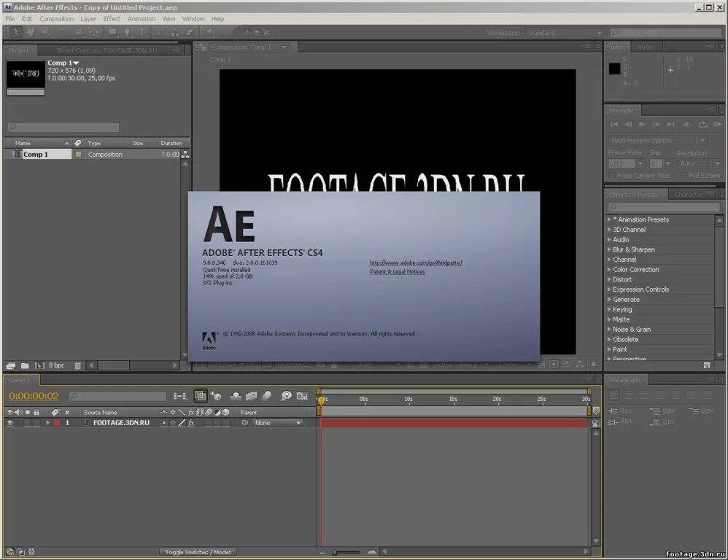Jump to First Frame in Preview panel
This screenshot has width=728, height=560.
pyautogui.click(x=614, y=125)
